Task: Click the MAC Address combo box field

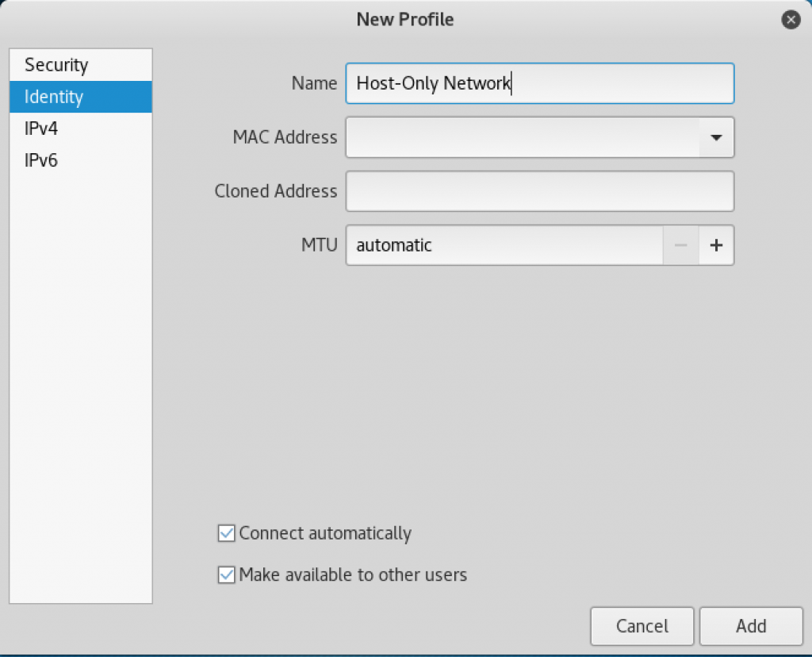Action: coord(523,137)
